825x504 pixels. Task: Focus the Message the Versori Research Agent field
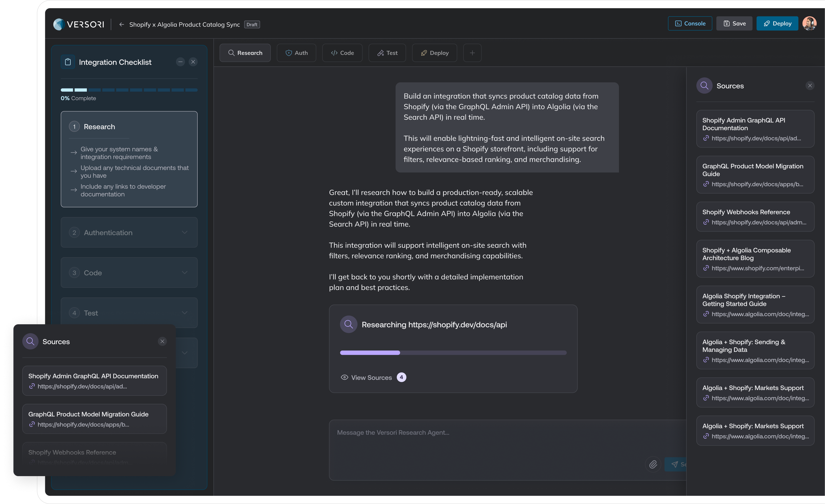[x=507, y=450]
